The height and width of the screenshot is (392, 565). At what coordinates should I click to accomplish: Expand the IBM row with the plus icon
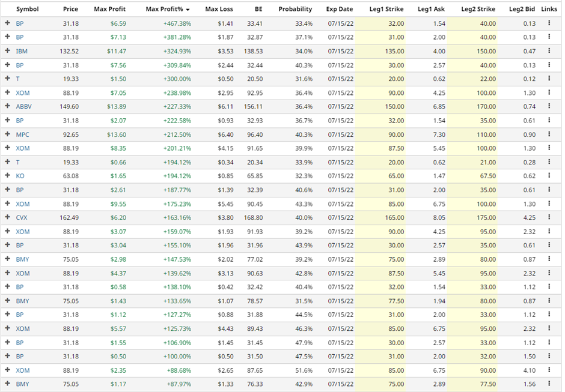7,52
